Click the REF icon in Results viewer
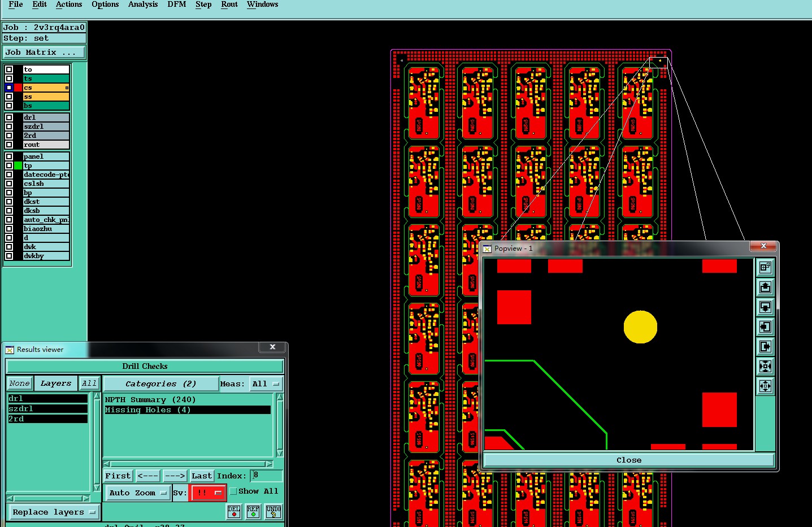 point(253,512)
